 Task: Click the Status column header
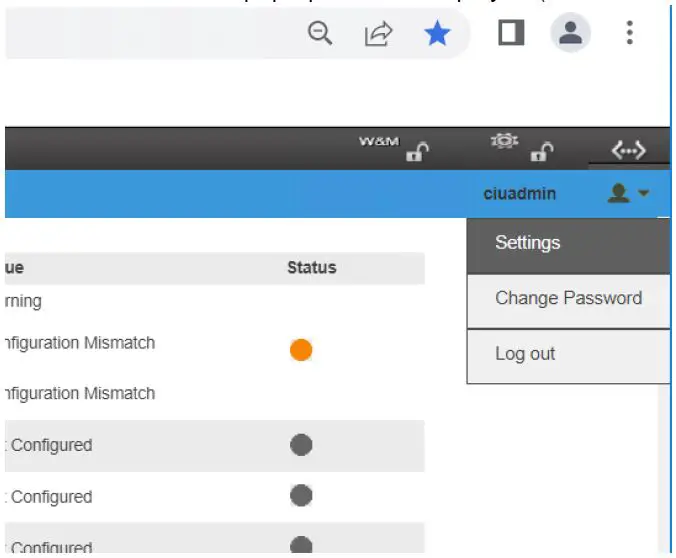[x=311, y=267]
